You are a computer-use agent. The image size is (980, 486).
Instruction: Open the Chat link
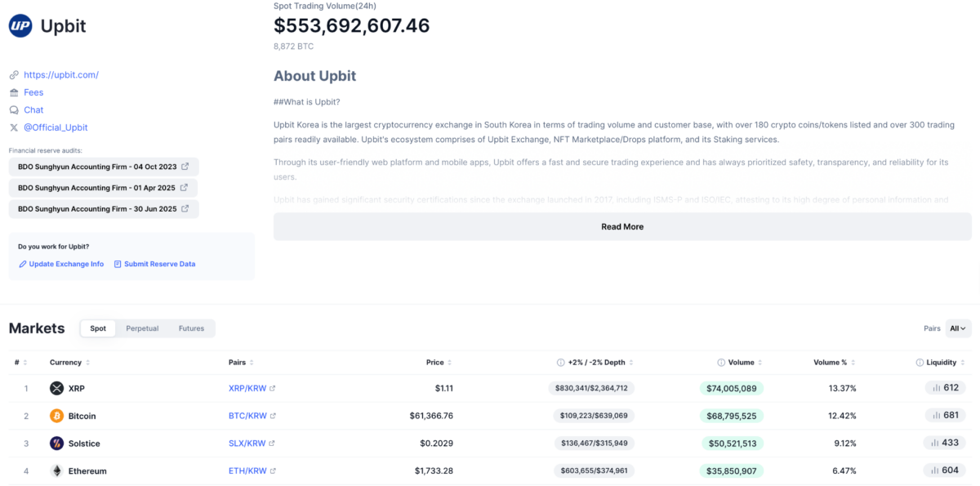click(33, 110)
